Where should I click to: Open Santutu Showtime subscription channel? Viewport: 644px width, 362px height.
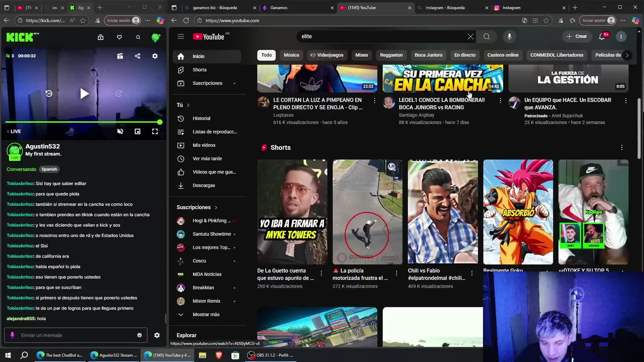pyautogui.click(x=208, y=234)
